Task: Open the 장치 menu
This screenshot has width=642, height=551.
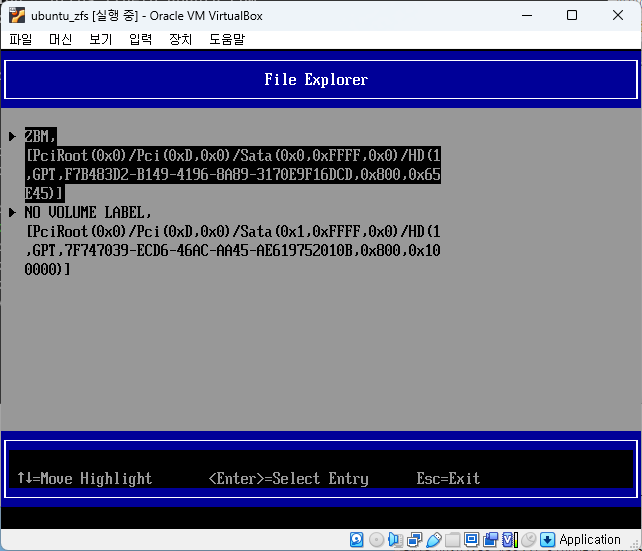Action: coord(181,39)
